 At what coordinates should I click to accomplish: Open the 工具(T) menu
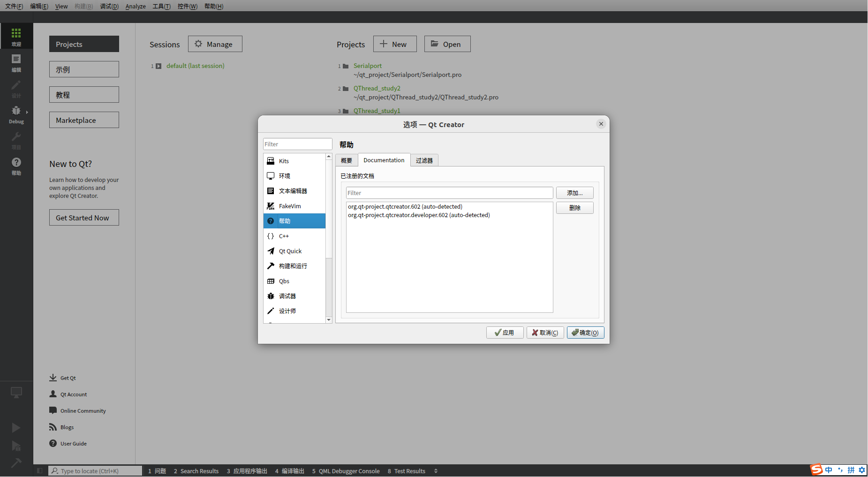point(161,6)
